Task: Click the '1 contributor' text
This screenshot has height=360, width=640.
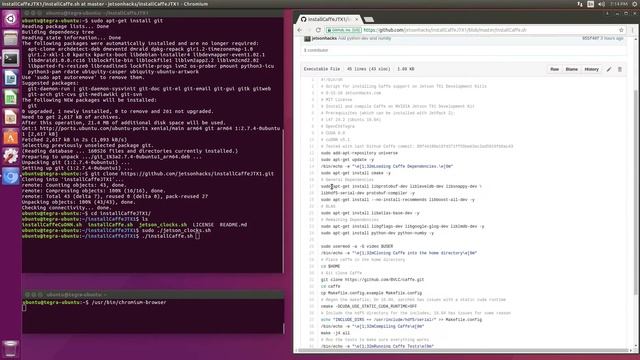Action: click(x=316, y=50)
